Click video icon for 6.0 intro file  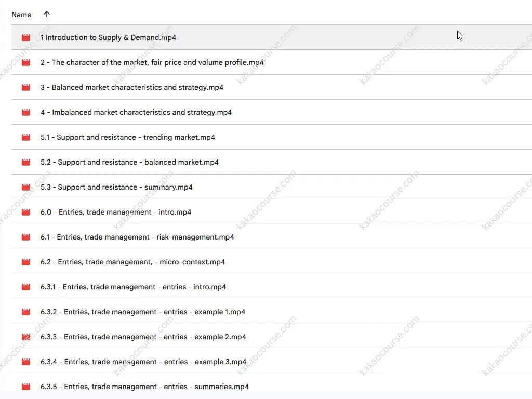tap(26, 212)
